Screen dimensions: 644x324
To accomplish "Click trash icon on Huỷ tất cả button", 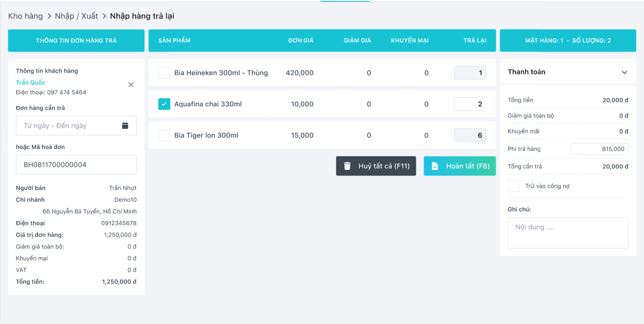I will [347, 166].
